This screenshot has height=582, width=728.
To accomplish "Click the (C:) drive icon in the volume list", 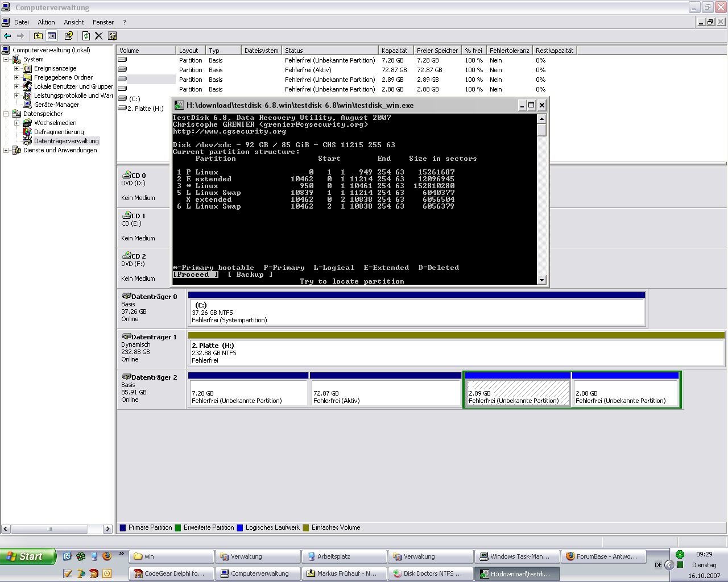I will [122, 98].
